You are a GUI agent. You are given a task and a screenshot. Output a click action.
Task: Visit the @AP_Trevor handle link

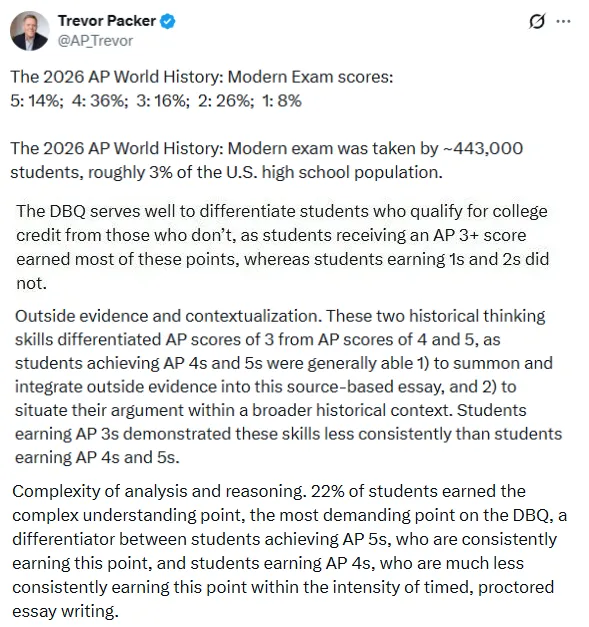click(95, 41)
